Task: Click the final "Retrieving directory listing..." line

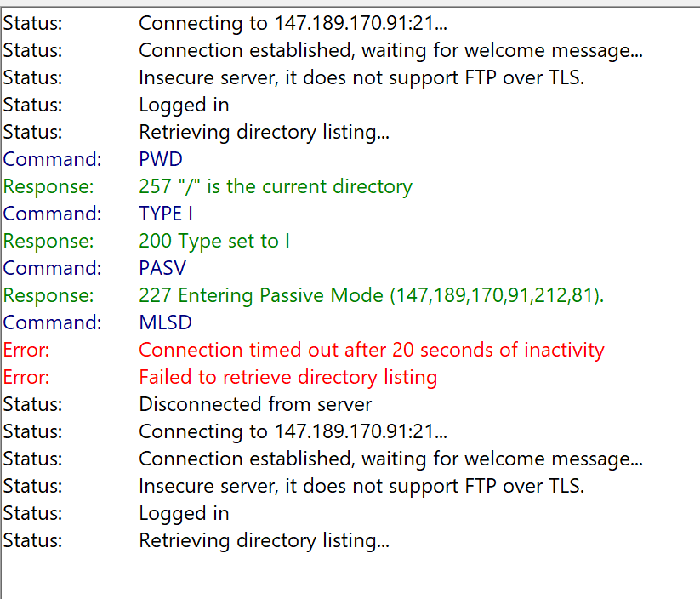Action: pyautogui.click(x=264, y=540)
